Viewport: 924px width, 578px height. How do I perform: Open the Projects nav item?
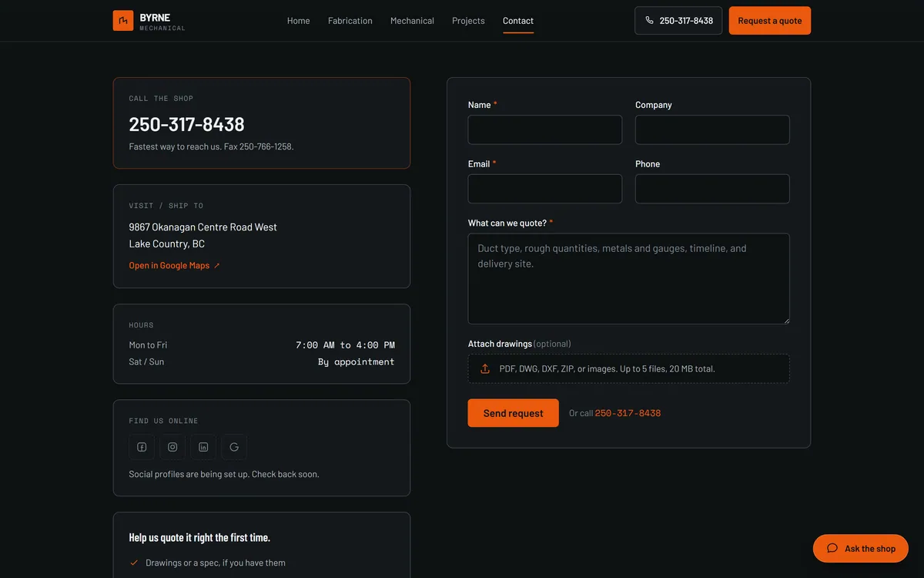coord(468,21)
